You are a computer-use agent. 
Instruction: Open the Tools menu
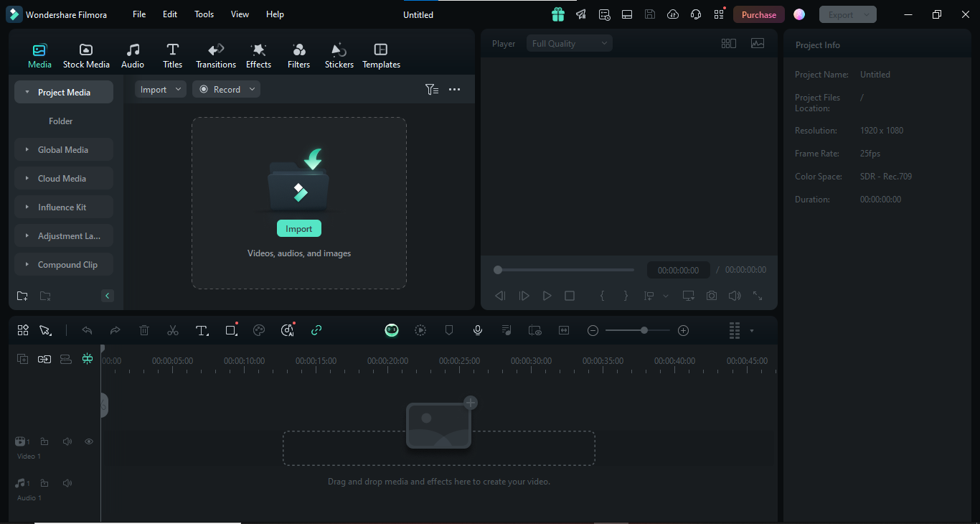click(x=204, y=14)
